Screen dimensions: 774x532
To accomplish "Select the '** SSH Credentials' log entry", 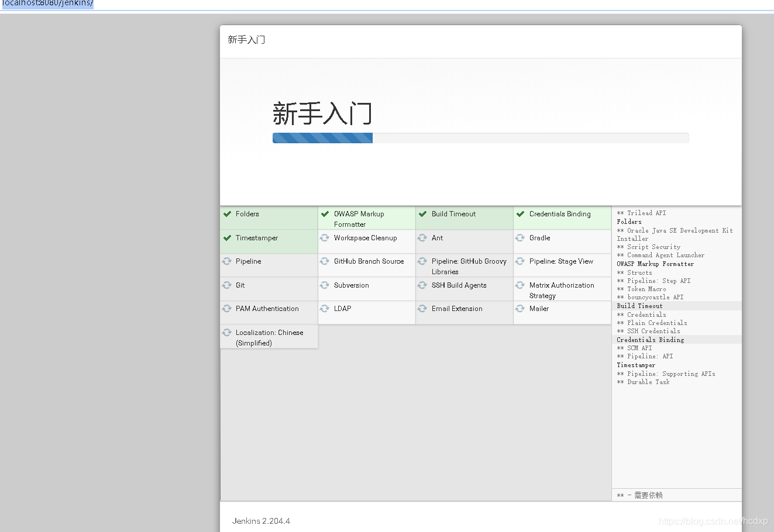I will pyautogui.click(x=648, y=331).
